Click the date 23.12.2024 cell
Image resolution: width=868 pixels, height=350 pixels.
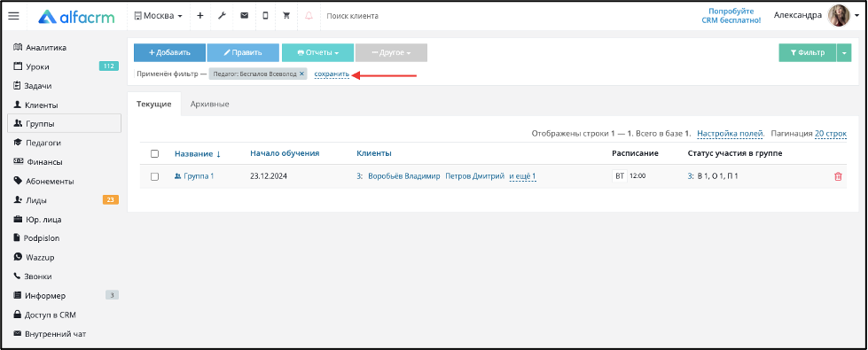pos(268,176)
